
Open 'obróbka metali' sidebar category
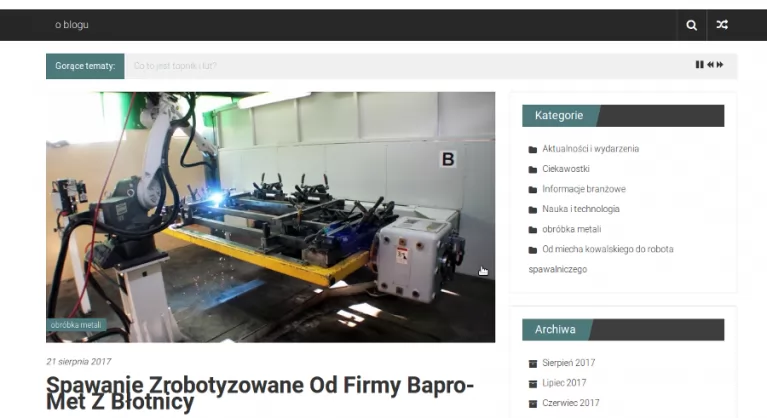[571, 229]
